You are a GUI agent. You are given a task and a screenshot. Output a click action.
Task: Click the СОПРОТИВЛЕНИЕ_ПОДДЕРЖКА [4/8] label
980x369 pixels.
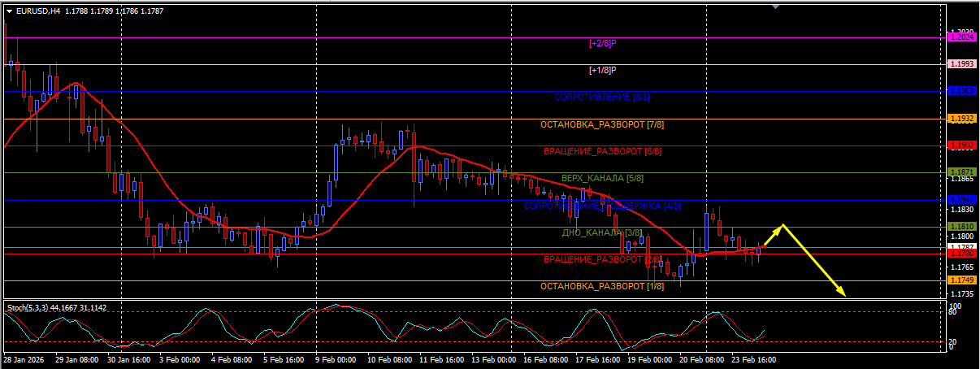point(602,206)
